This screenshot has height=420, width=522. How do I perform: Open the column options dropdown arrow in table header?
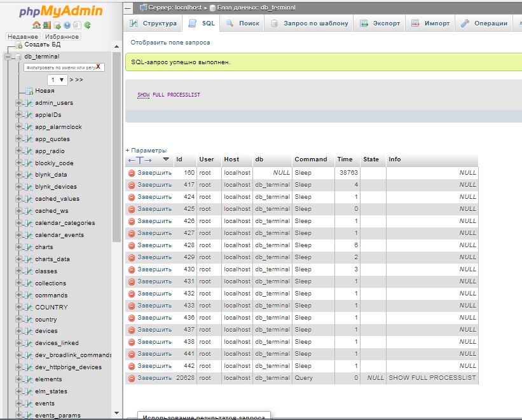(x=166, y=159)
